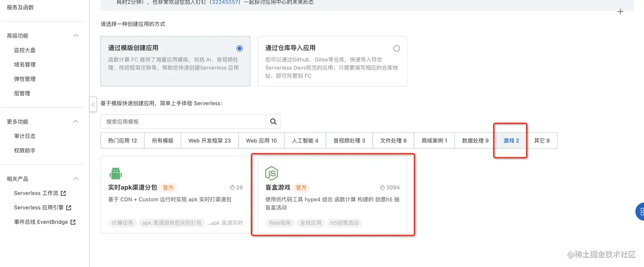644x267 pixels.
Task: Open the Serverless 工作流 link
Action: point(36,193)
